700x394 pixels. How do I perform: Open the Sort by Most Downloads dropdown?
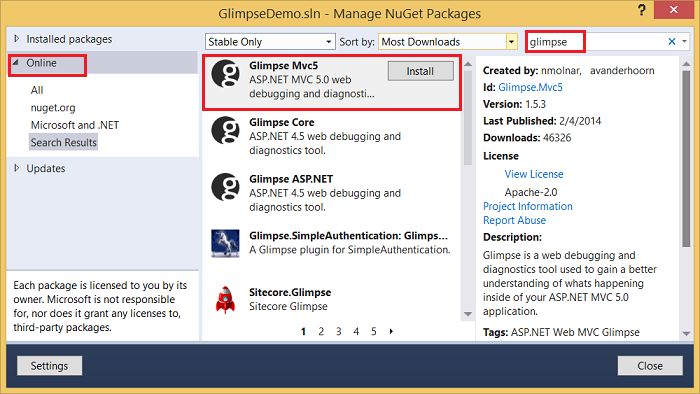click(448, 41)
